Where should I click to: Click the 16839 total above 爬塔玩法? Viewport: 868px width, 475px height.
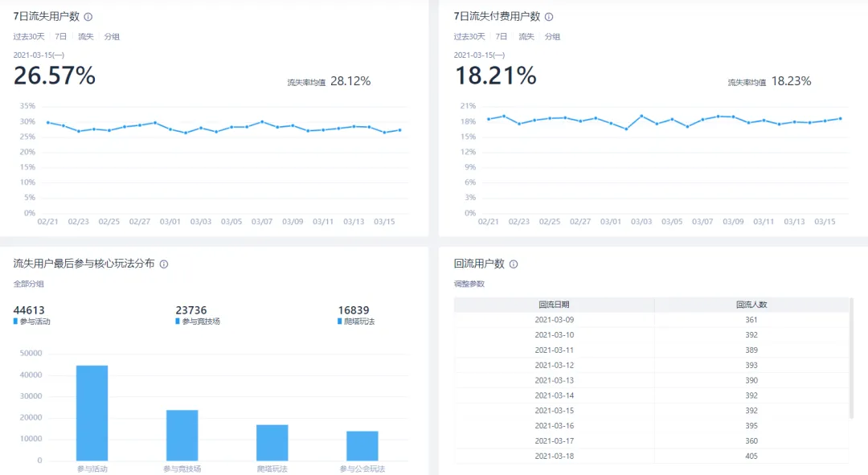[x=353, y=310]
